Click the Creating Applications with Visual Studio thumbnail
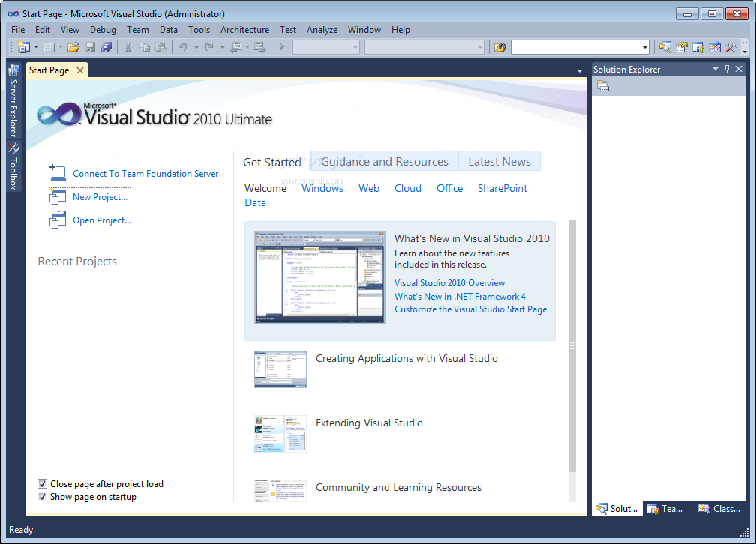This screenshot has height=544, width=756. pyautogui.click(x=280, y=369)
